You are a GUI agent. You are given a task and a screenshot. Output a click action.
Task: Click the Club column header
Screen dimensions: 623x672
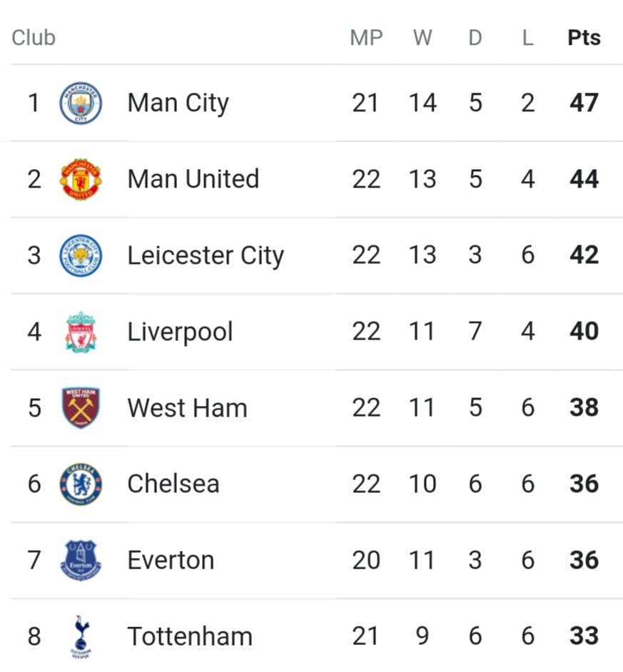(34, 38)
